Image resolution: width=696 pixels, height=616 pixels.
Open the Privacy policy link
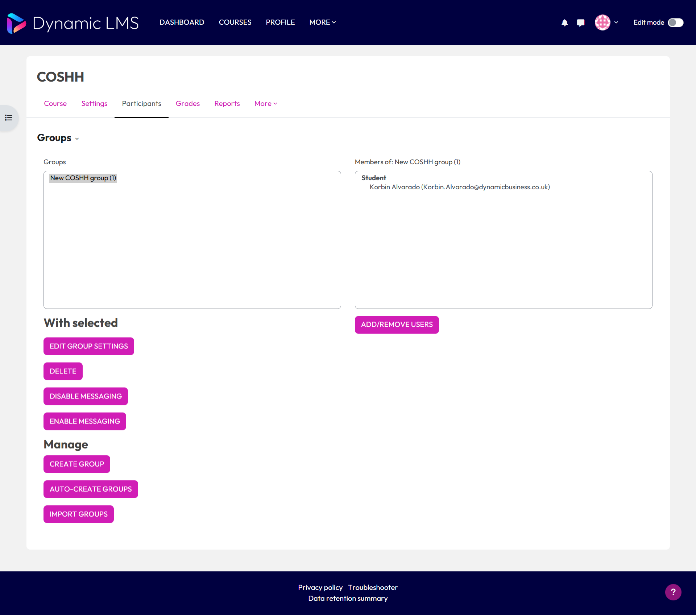coord(320,588)
